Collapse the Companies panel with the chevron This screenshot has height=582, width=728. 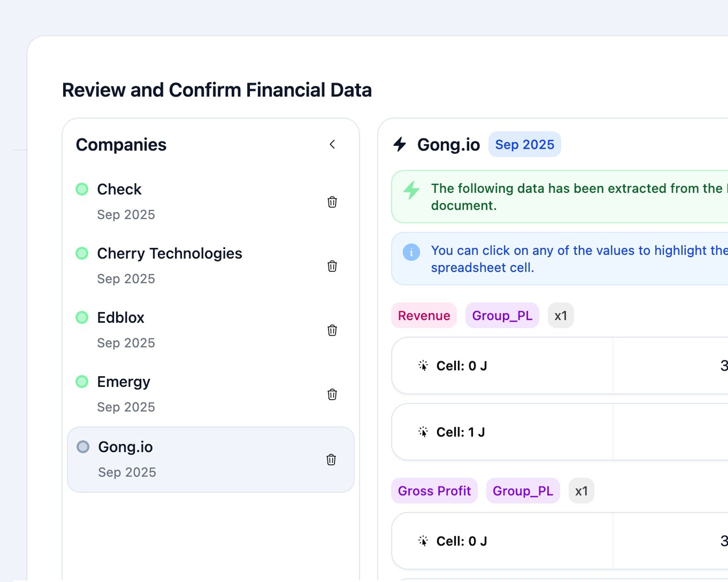(332, 144)
